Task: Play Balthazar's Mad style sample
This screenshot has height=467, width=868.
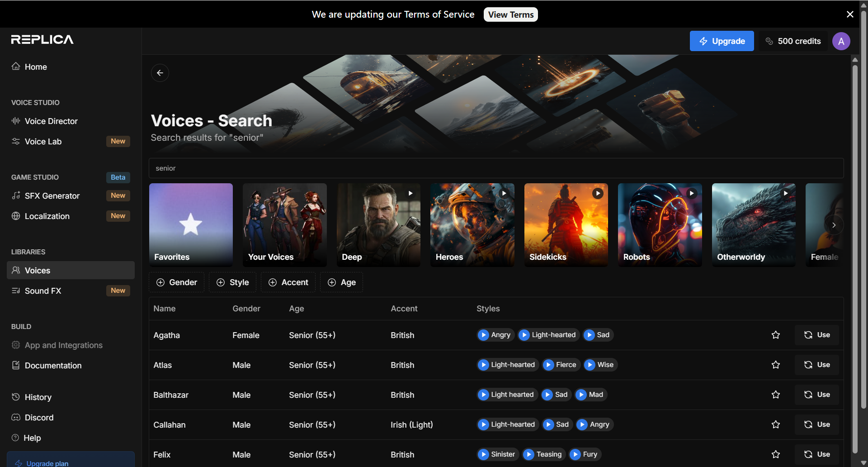Action: coord(581,395)
